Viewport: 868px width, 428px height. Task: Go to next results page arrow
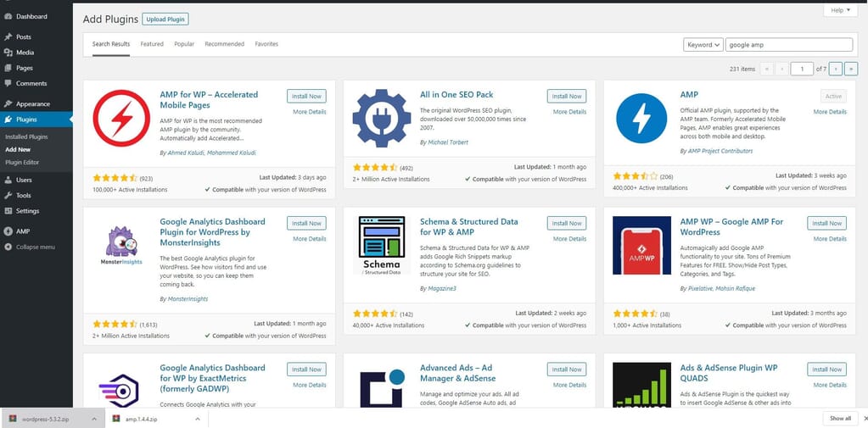[836, 69]
